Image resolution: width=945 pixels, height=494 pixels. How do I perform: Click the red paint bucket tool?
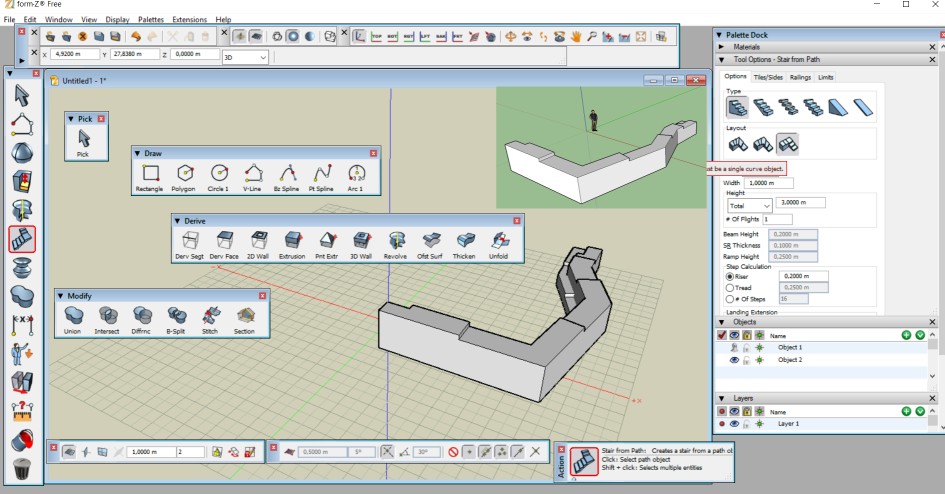22,440
